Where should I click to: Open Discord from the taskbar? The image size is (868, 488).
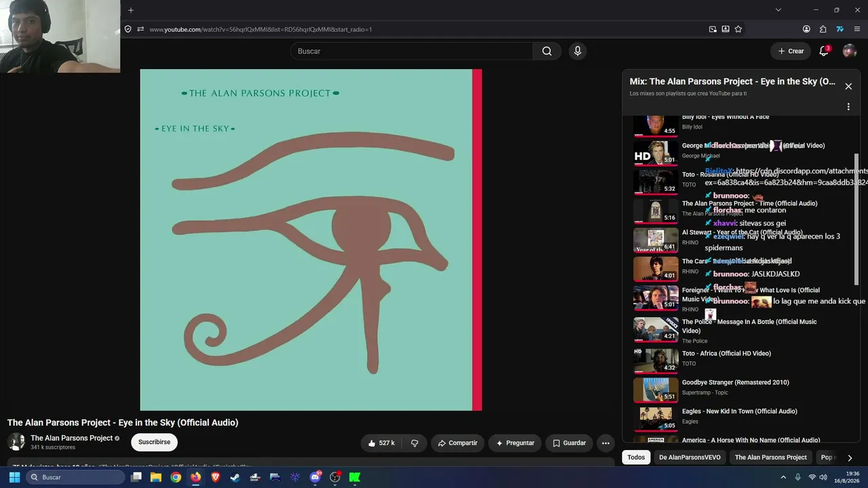coord(315,477)
